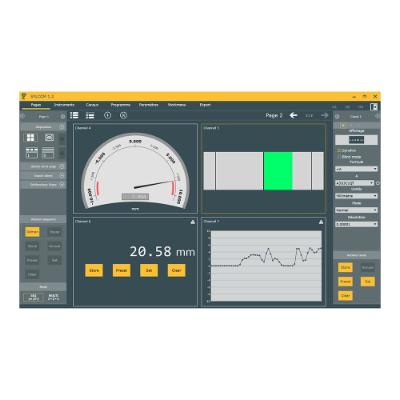Screen dimensions: 400x400
Task: Choose the split-row layout icon with number field
Action: point(32,153)
